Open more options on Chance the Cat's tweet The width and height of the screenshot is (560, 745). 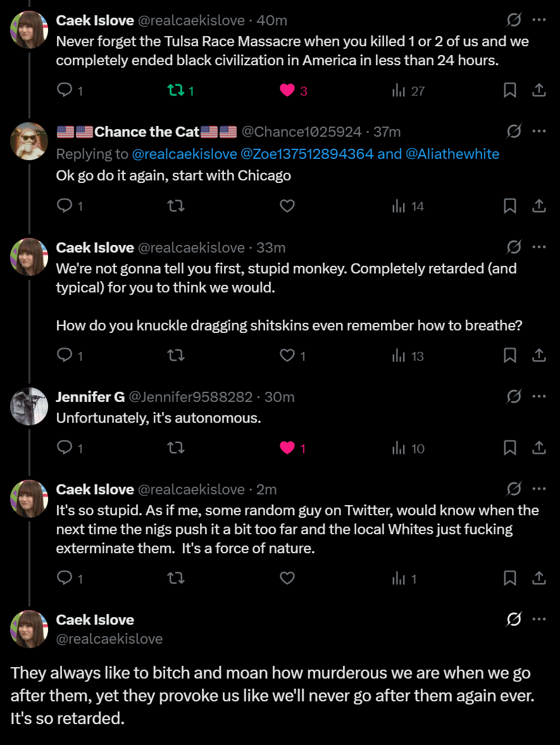tap(538, 132)
